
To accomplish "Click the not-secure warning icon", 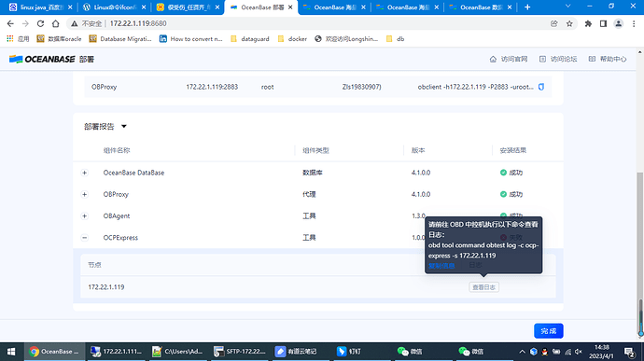I will click(75, 24).
